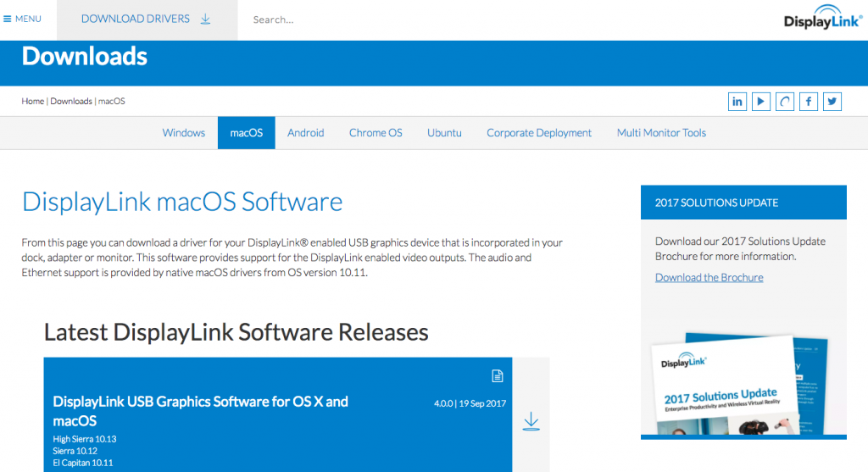
Task: Click the macOS breadcrumb item
Action: [x=112, y=101]
